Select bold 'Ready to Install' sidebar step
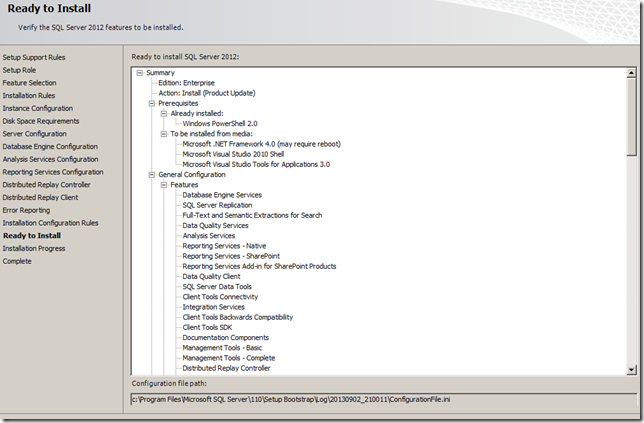 click(x=32, y=236)
